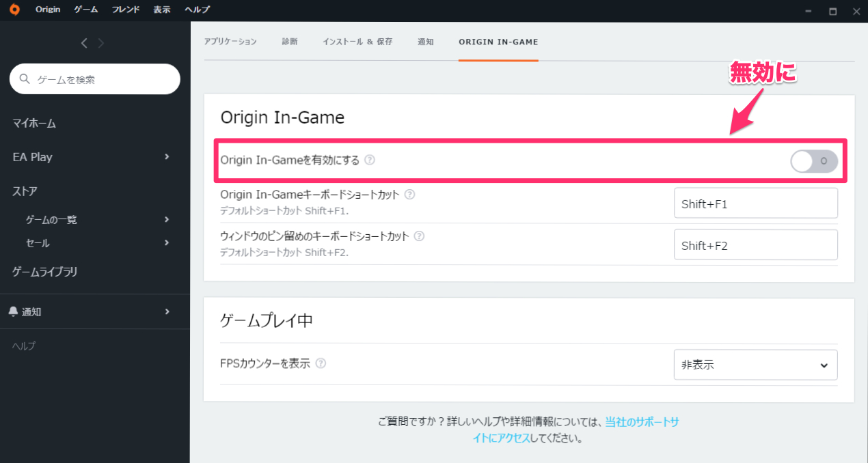Expand the EA Play sidebar chevron

coord(167,157)
